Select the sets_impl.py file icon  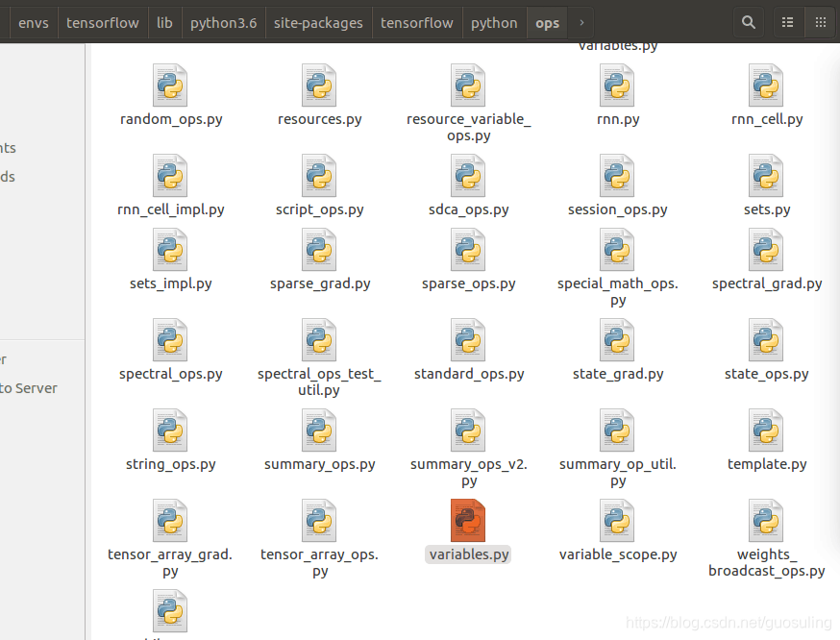click(x=170, y=250)
